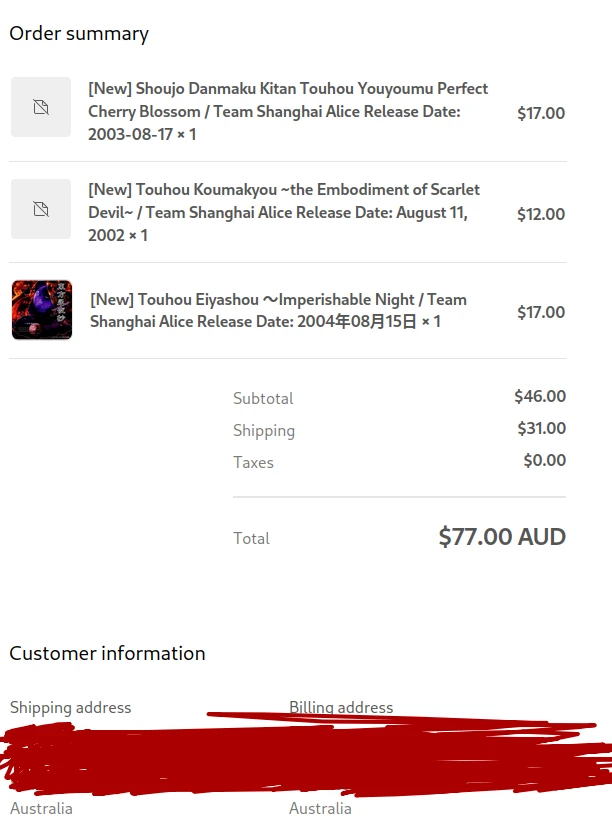The image size is (612, 834).
Task: Select the Touhou Koumakyou Embodiment of Scarlet Devil title
Action: 284,212
